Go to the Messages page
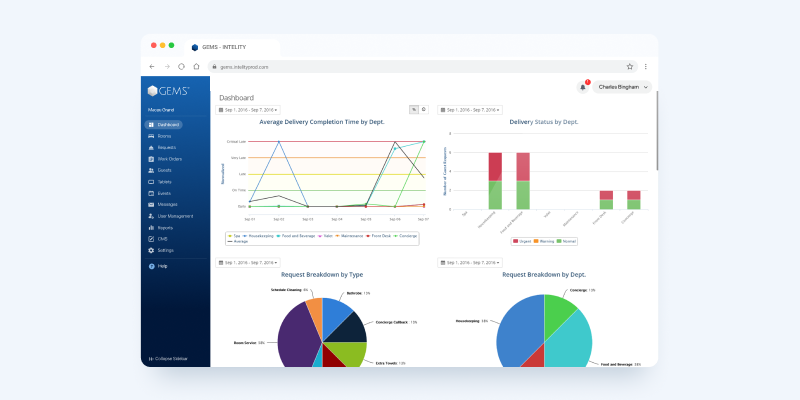800x400 pixels. pyautogui.click(x=163, y=205)
